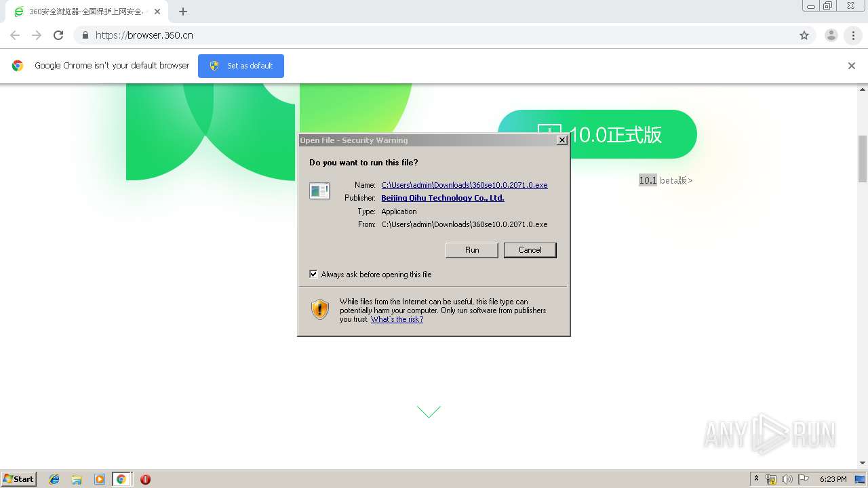The width and height of the screenshot is (868, 488).
Task: Click the Show desktop button
Action: click(x=861, y=479)
